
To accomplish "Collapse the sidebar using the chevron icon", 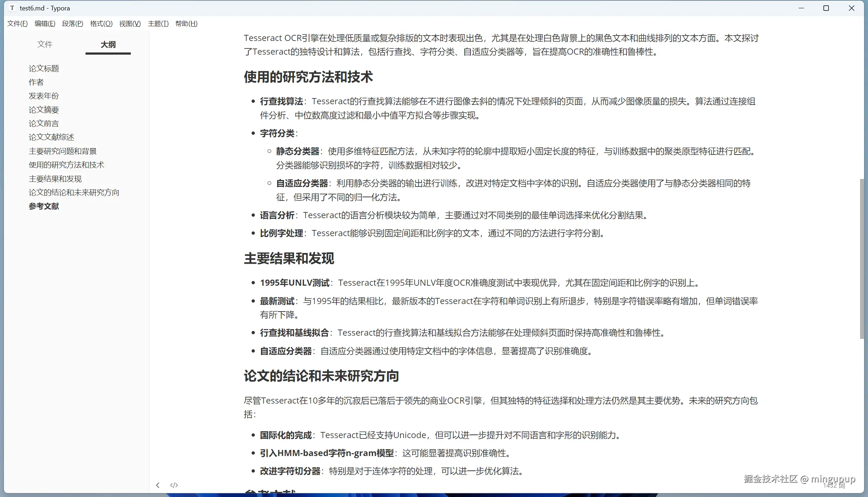I will click(x=158, y=485).
